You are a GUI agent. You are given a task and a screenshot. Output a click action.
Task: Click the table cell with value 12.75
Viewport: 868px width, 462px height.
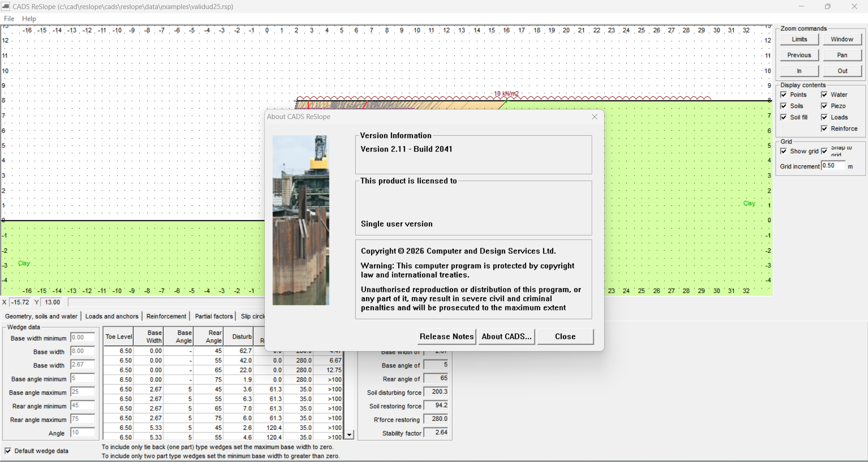click(x=328, y=370)
